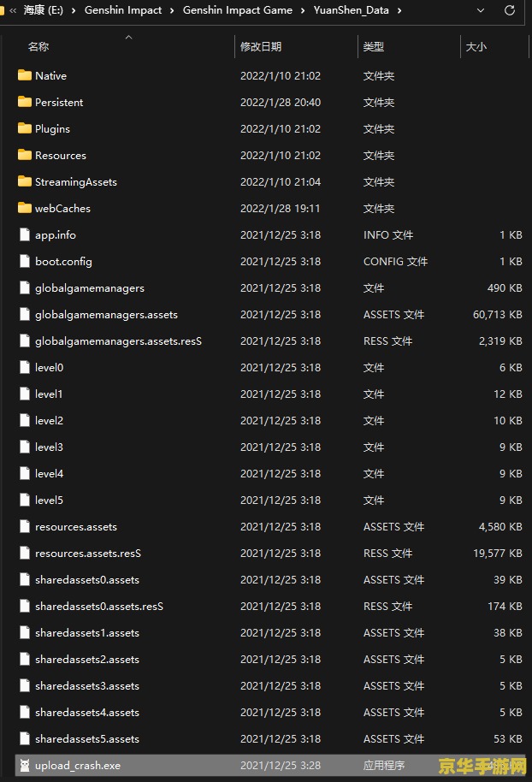This screenshot has height=782, width=532.
Task: Select the boot.config file icon
Action: (24, 261)
